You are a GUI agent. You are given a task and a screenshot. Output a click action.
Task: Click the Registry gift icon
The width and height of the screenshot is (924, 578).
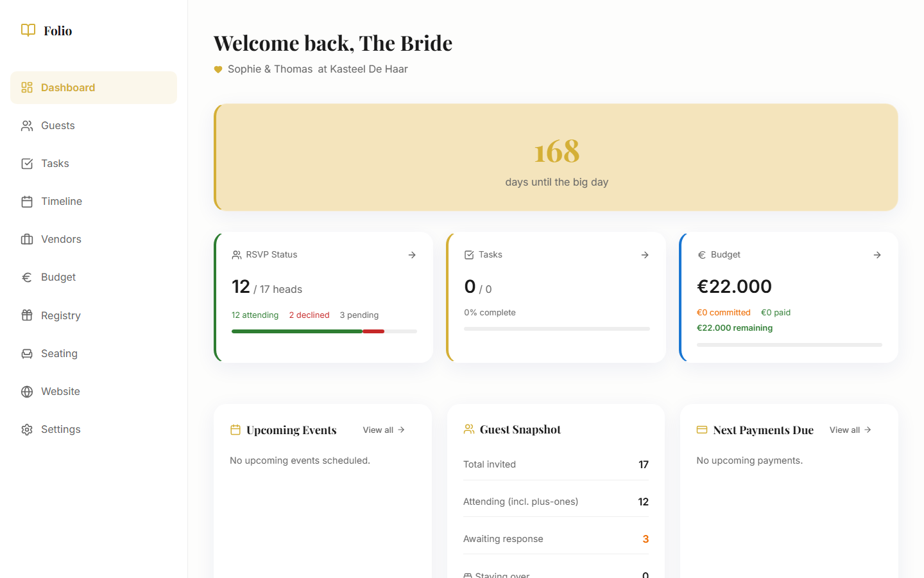point(27,315)
